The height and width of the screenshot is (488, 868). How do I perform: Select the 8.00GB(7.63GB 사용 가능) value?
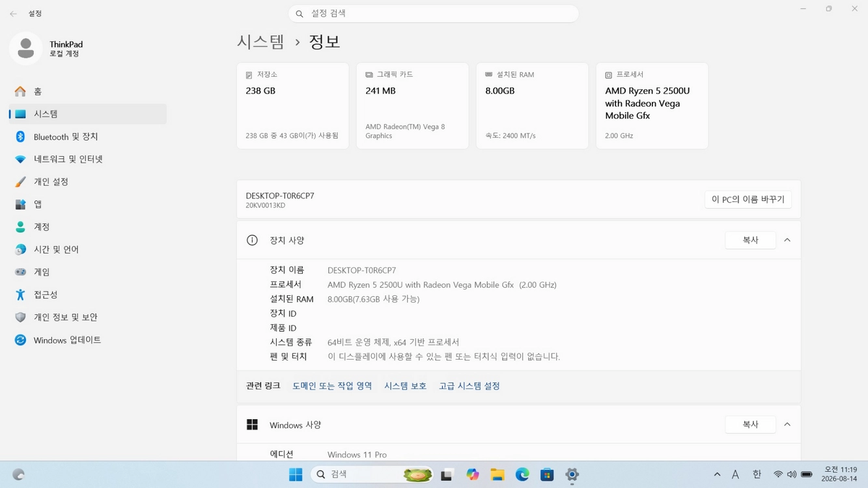click(374, 299)
